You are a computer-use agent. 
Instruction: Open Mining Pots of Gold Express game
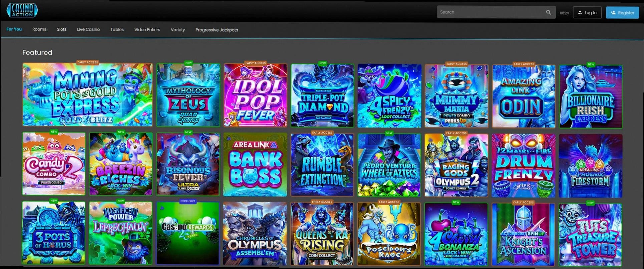[87, 94]
